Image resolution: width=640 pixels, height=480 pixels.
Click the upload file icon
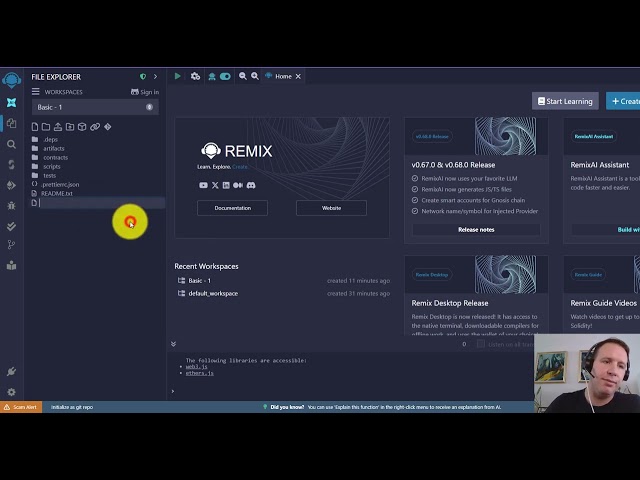point(58,127)
